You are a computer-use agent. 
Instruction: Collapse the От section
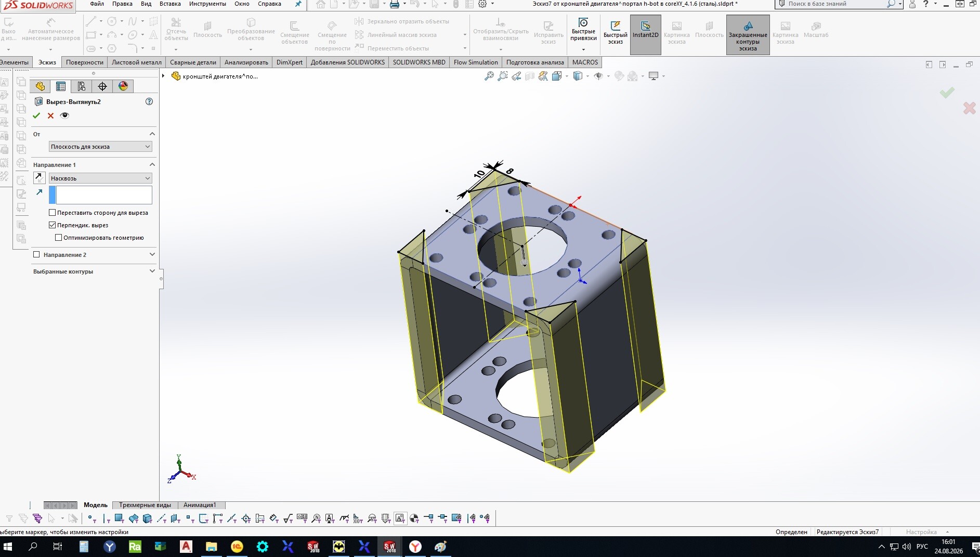(152, 134)
